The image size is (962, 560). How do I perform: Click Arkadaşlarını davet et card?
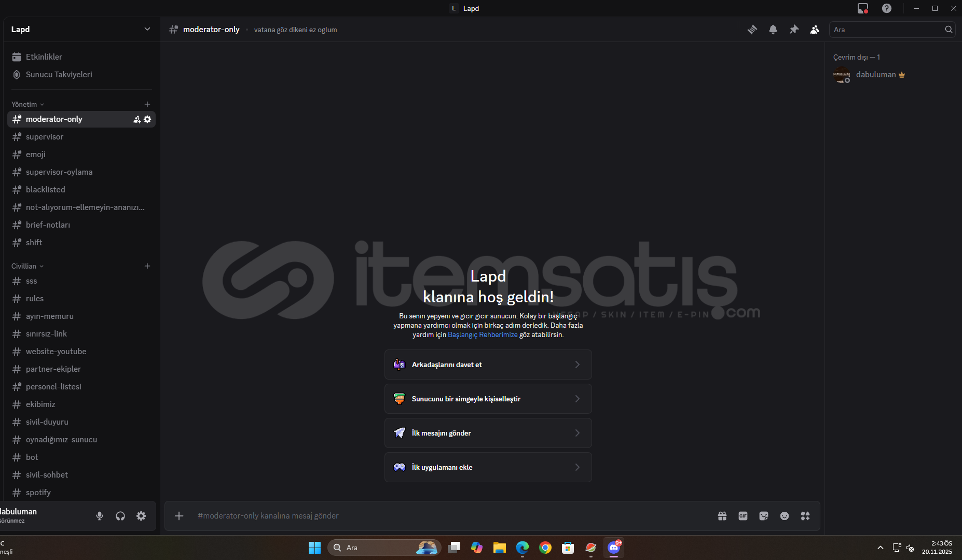[488, 365]
